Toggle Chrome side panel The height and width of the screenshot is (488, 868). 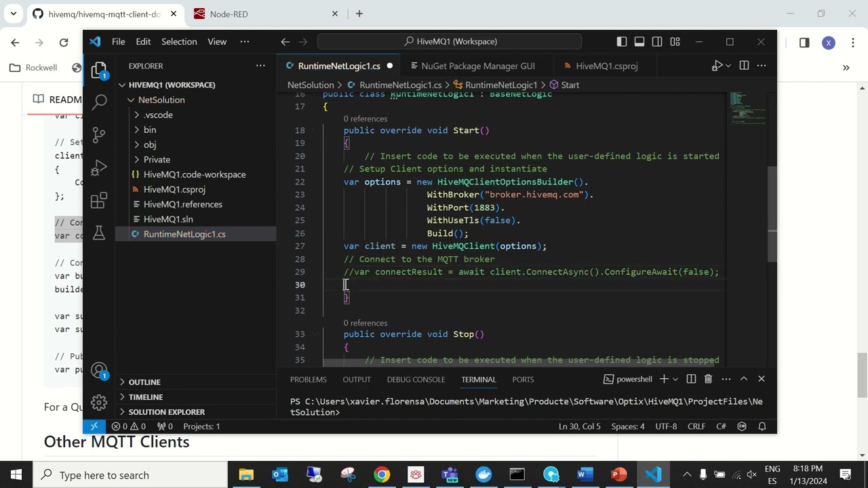tap(804, 43)
